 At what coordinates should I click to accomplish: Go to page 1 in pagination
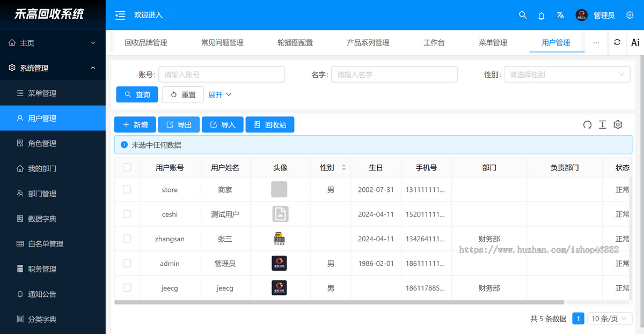(x=578, y=318)
